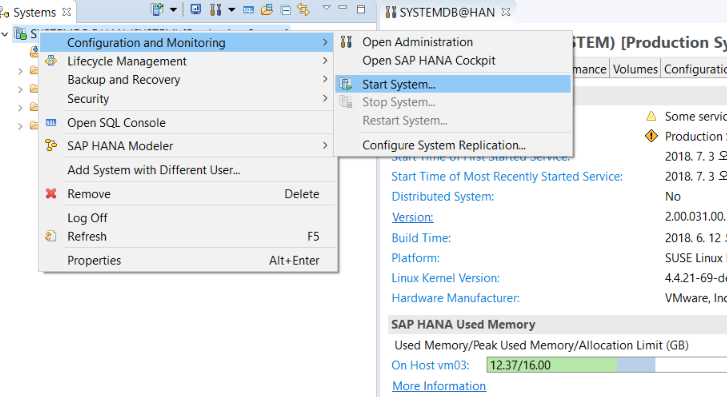727x397 pixels.
Task: Switch to the SYSTEMDB@HAN editor tab
Action: point(447,13)
